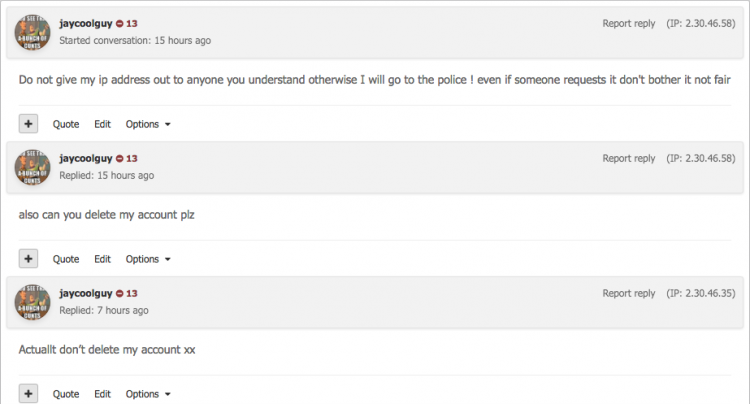Edit the 'also can you delete my account' reply
The image size is (750, 404).
click(x=102, y=259)
